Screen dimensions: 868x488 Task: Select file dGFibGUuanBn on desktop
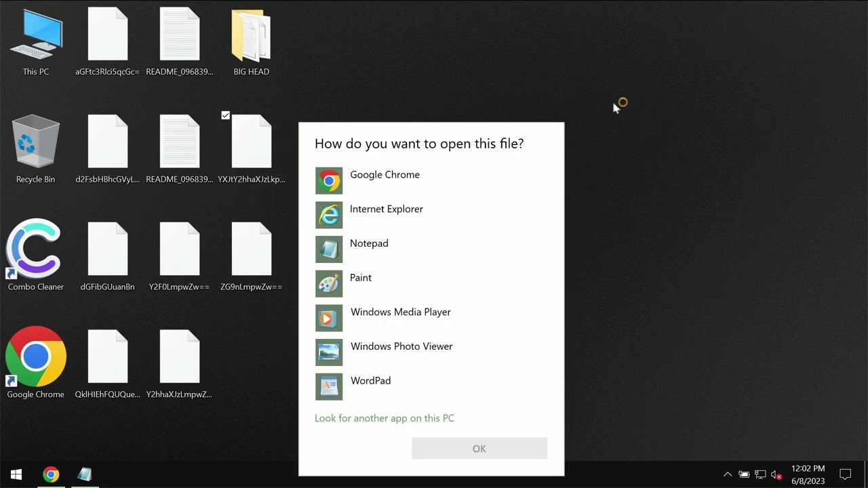point(108,258)
